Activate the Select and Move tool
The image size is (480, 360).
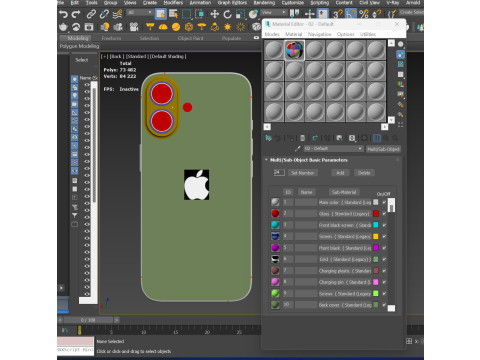tap(215, 14)
